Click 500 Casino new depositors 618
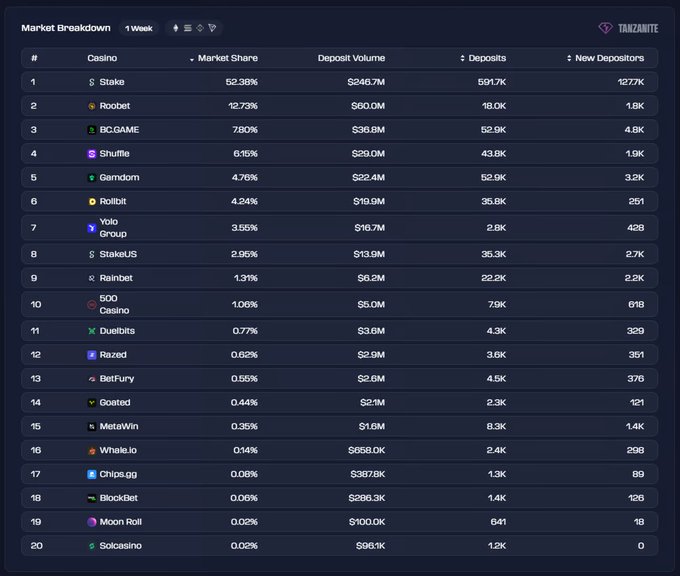 tap(636, 304)
